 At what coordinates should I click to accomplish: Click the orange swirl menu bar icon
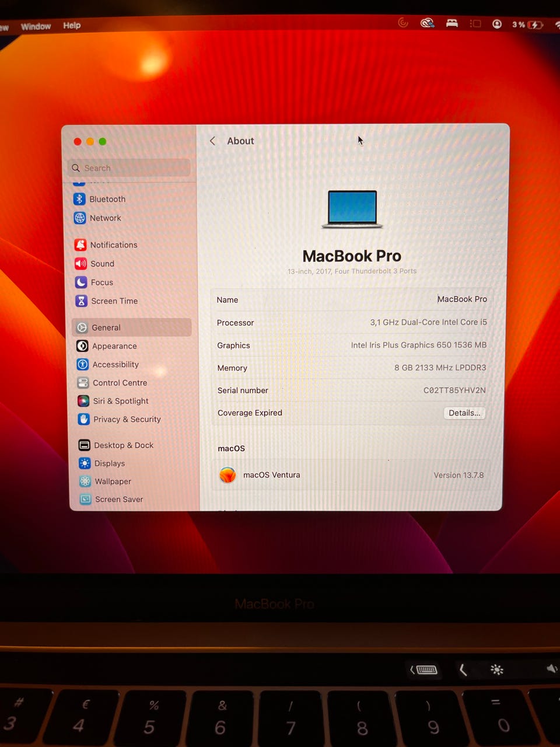tap(402, 23)
